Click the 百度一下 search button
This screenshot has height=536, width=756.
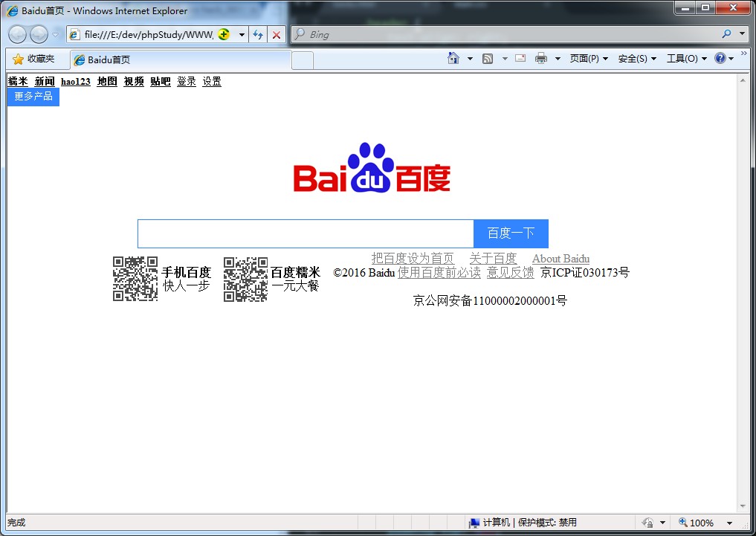pos(511,233)
